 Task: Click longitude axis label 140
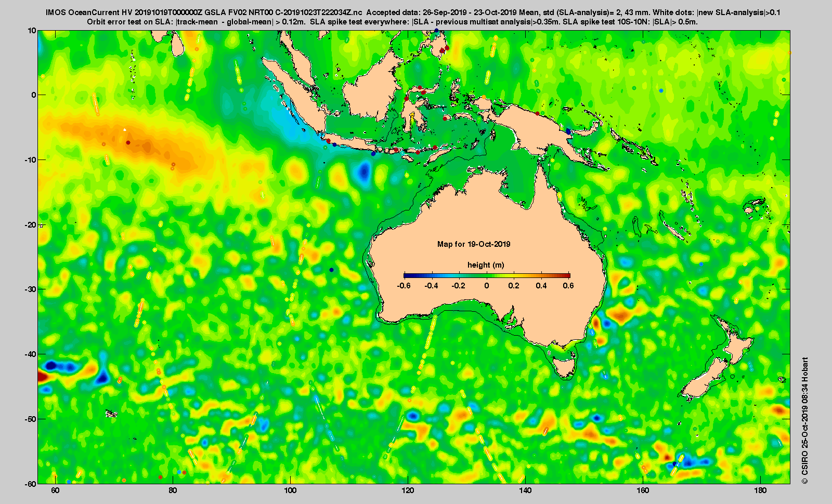pos(525,490)
